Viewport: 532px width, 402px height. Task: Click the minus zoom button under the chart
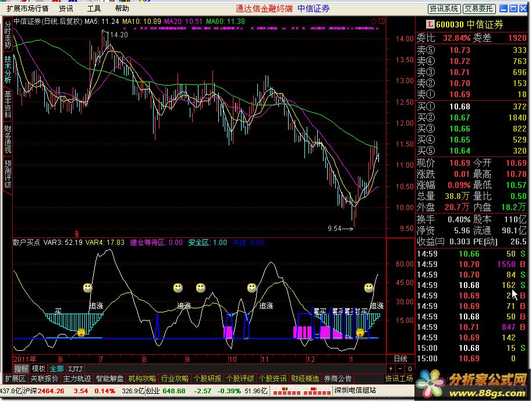click(x=400, y=368)
